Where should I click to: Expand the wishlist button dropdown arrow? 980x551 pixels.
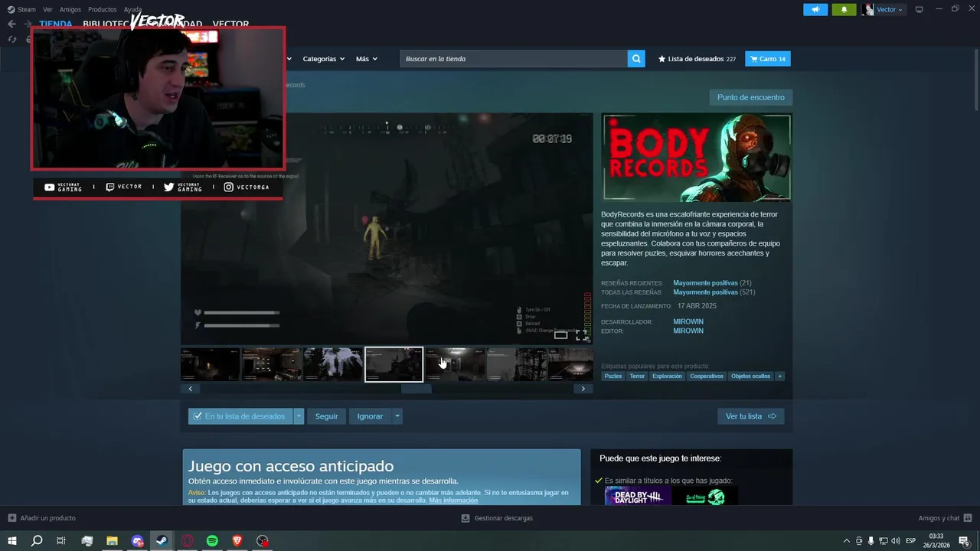(299, 416)
